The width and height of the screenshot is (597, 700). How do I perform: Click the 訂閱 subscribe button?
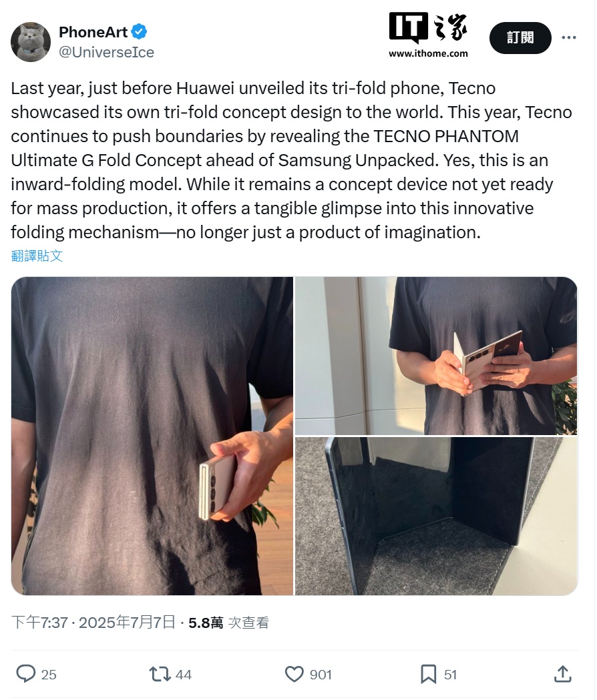[520, 37]
